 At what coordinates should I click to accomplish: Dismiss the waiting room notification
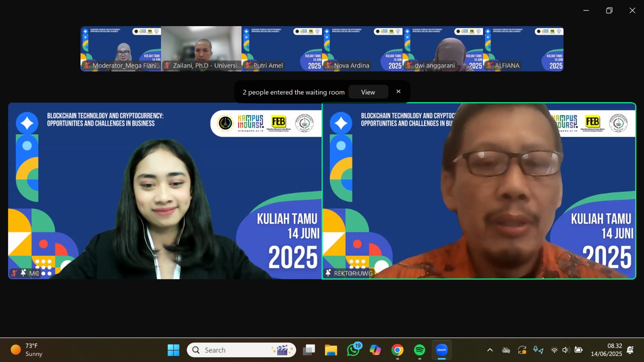(x=398, y=92)
